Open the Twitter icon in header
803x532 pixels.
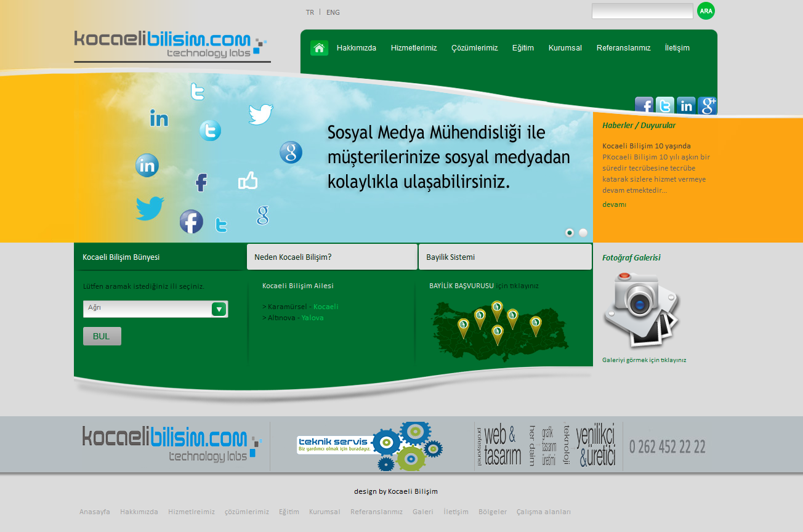[665, 106]
